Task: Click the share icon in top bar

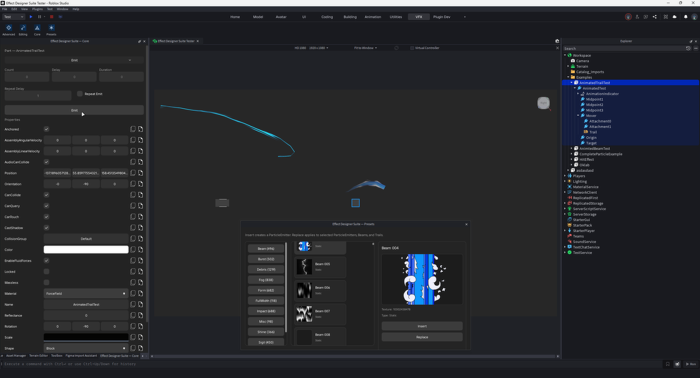Action: click(x=654, y=17)
